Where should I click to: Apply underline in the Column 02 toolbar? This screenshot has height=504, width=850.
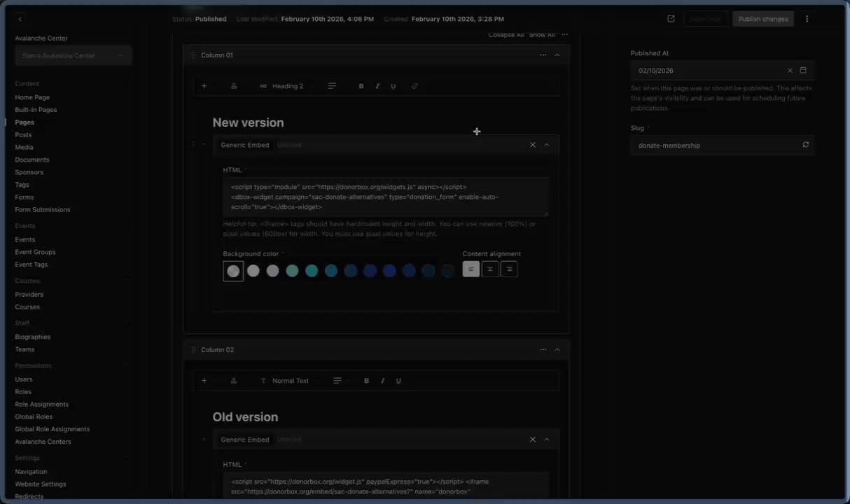click(x=398, y=381)
